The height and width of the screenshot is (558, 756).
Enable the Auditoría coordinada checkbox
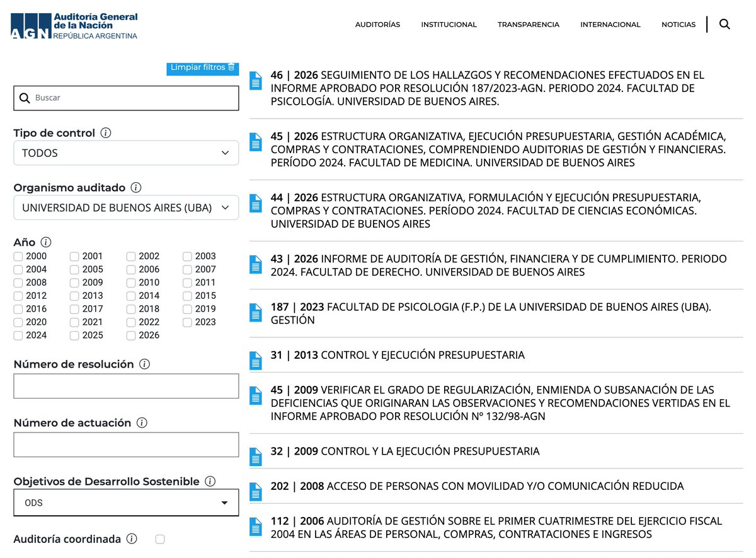click(x=160, y=539)
